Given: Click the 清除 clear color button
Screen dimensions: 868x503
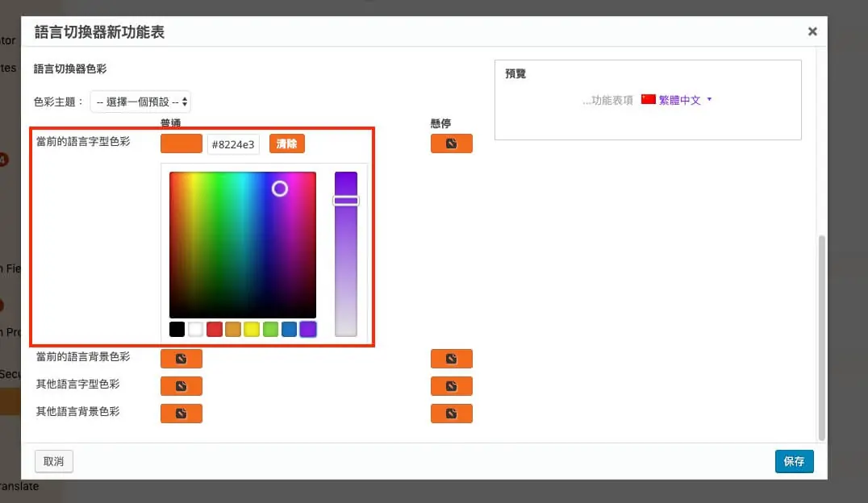Looking at the screenshot, I should pos(286,143).
